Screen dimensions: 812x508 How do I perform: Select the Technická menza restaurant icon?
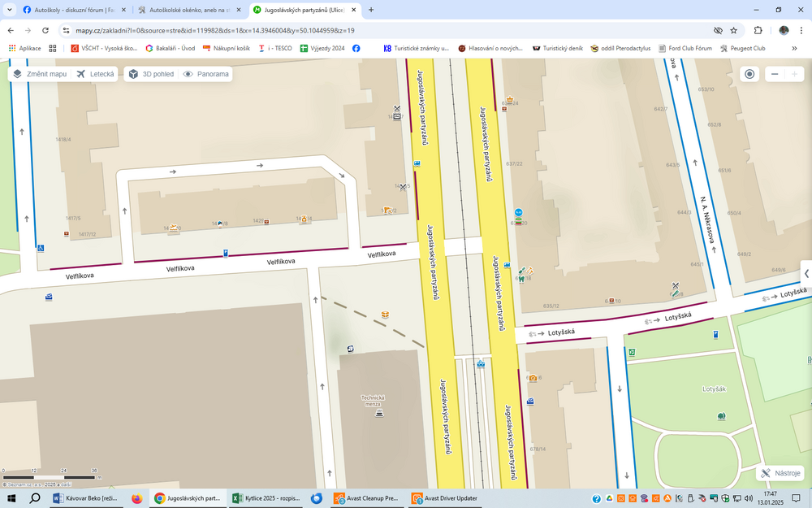pos(379,413)
